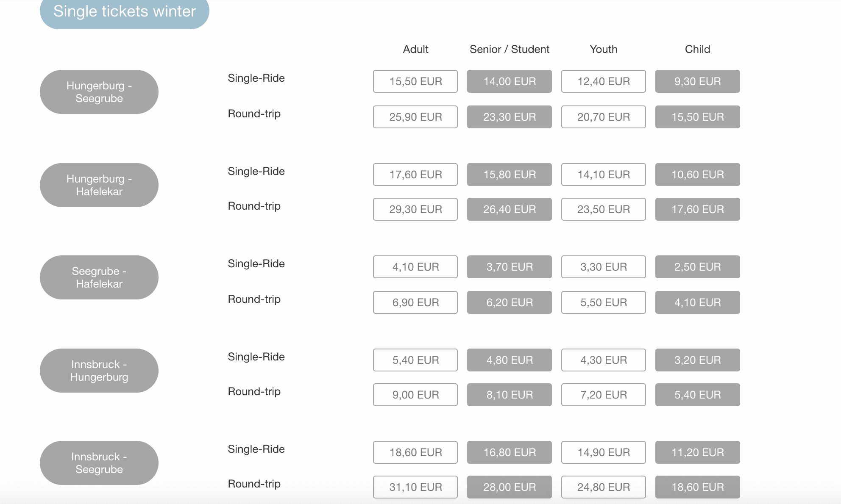Pick the 9,30 EUR Child single-ride price
841x504 pixels.
(x=698, y=81)
